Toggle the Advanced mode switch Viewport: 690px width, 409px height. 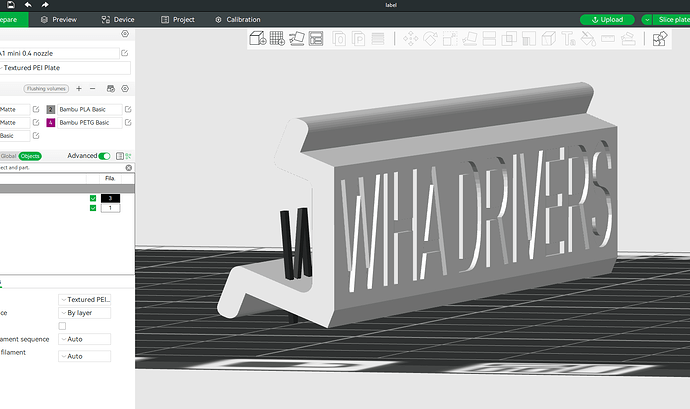[x=104, y=156]
